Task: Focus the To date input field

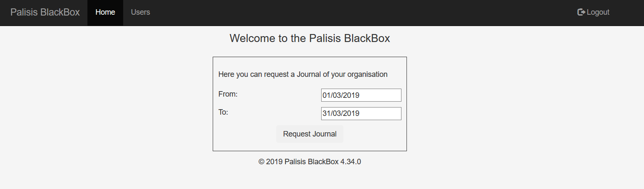Action: (361, 113)
